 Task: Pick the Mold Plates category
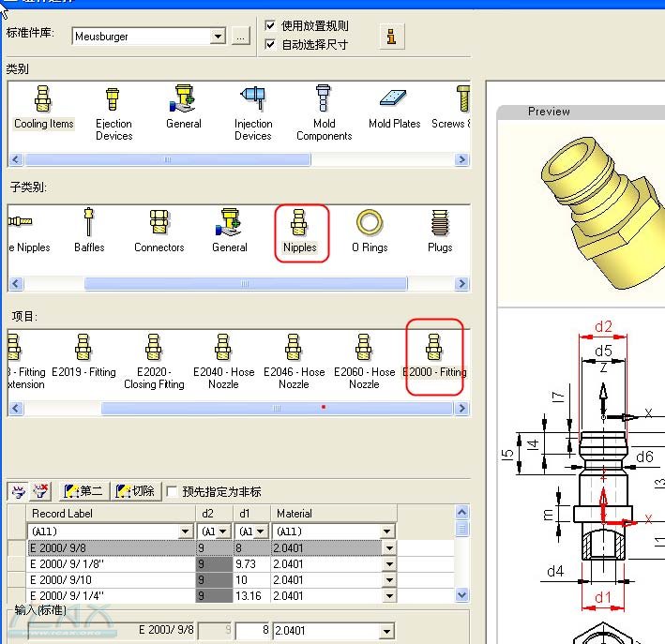click(x=394, y=108)
